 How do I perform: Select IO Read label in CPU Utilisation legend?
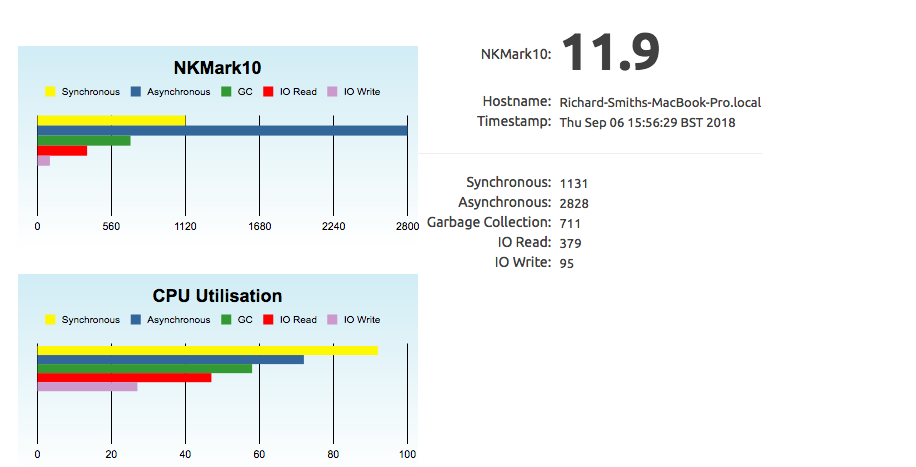point(298,320)
